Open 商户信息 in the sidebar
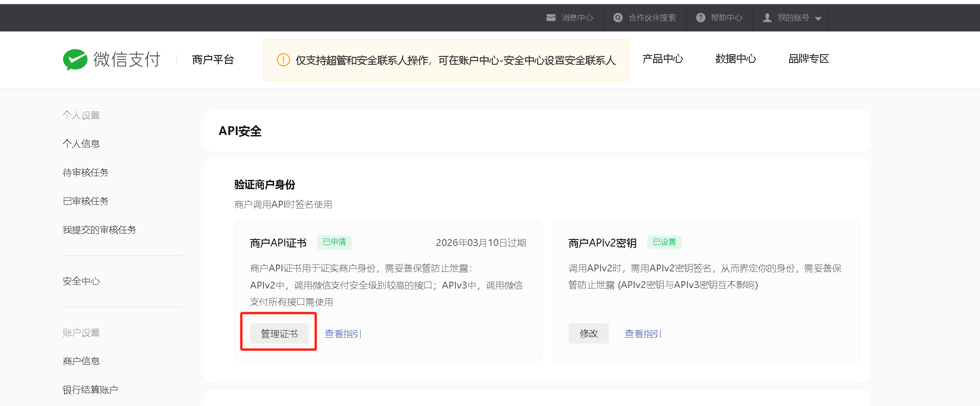This screenshot has width=980, height=406. pyautogui.click(x=81, y=361)
